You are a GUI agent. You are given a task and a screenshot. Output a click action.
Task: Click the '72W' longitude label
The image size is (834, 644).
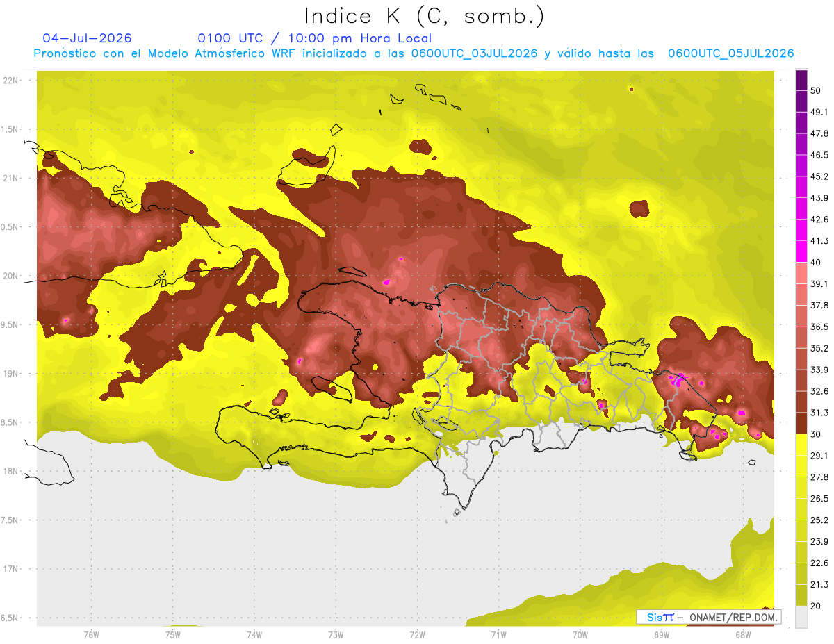click(x=417, y=634)
